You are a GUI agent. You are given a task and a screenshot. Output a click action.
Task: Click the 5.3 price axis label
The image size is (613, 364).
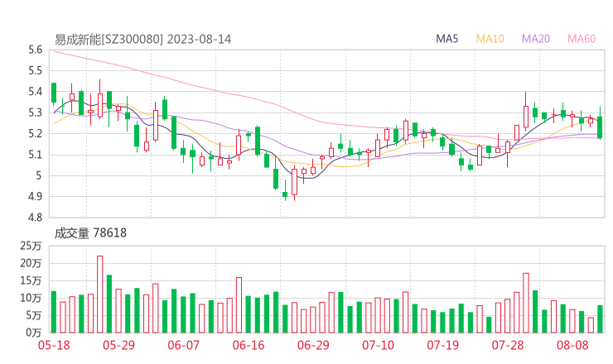pos(35,113)
